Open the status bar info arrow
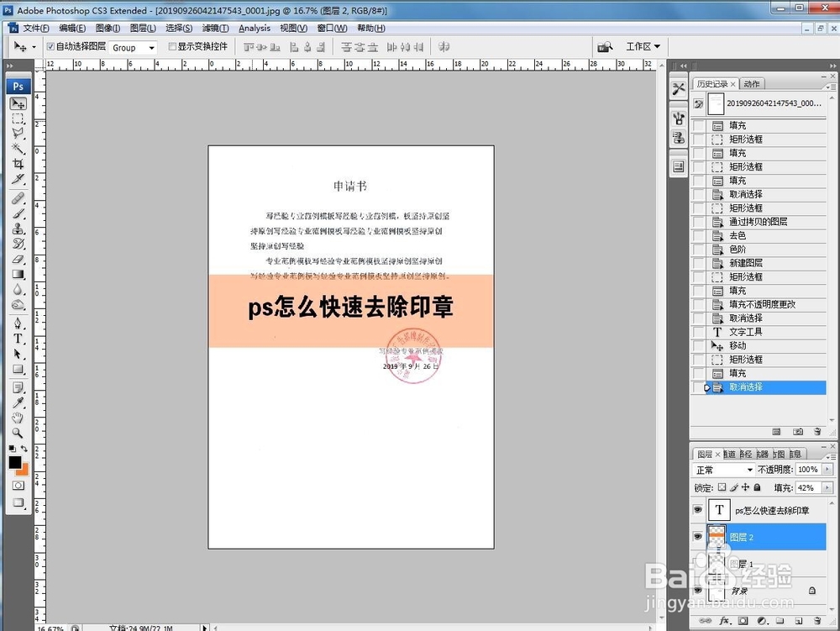Image resolution: width=840 pixels, height=631 pixels. click(x=204, y=628)
